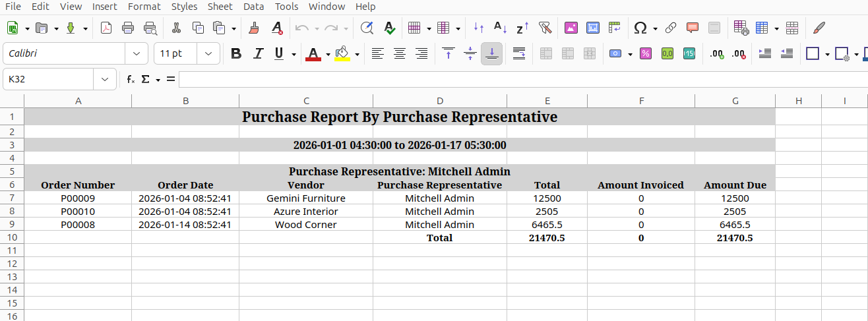Sort ascending A to Z
868x321 pixels.
click(x=501, y=28)
